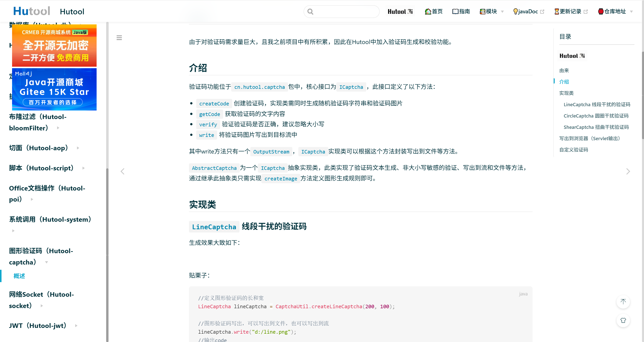Open the Hutool AI logo in navbar
This screenshot has width=644, height=342.
pyautogui.click(x=400, y=12)
